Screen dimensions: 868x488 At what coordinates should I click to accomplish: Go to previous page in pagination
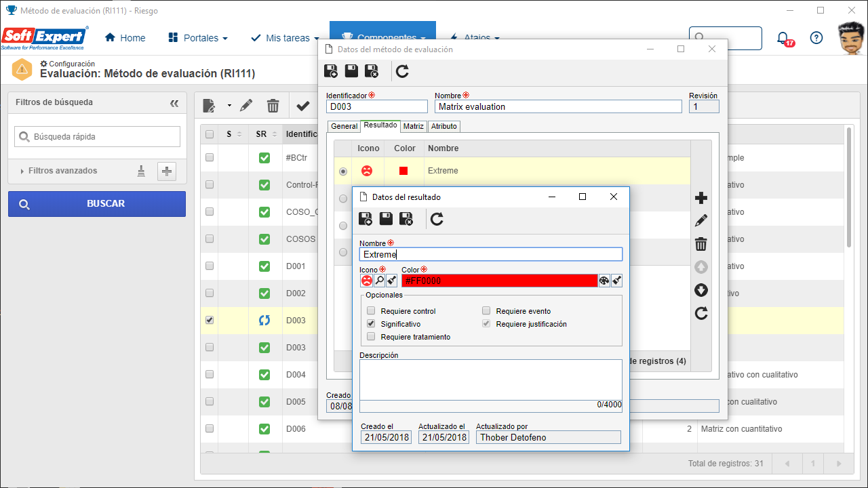787,464
